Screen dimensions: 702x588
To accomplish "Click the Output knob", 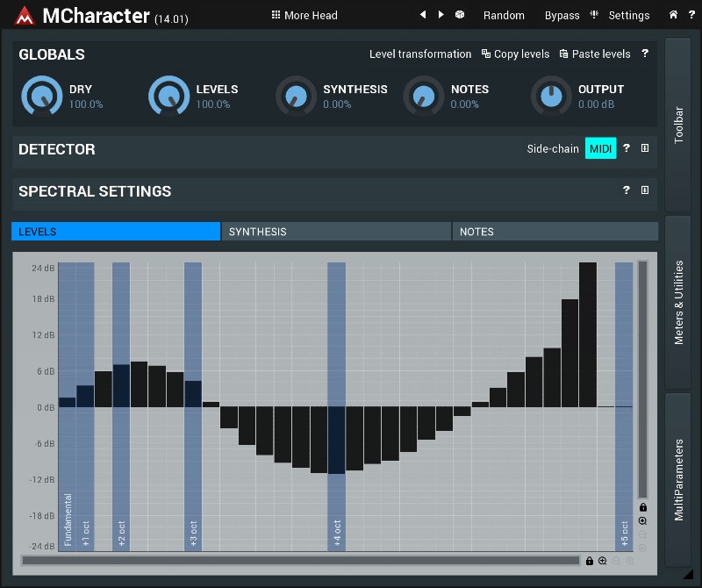I will [551, 97].
